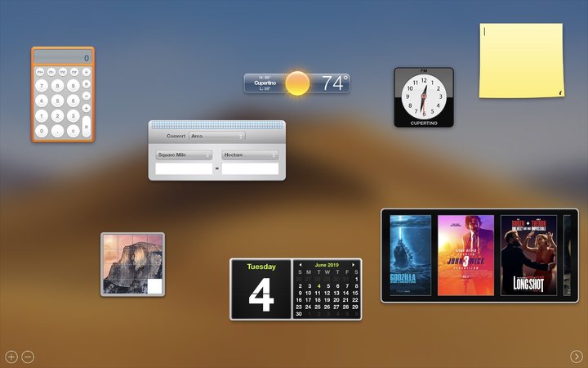Tap the 3 key on the calculator

(73, 115)
